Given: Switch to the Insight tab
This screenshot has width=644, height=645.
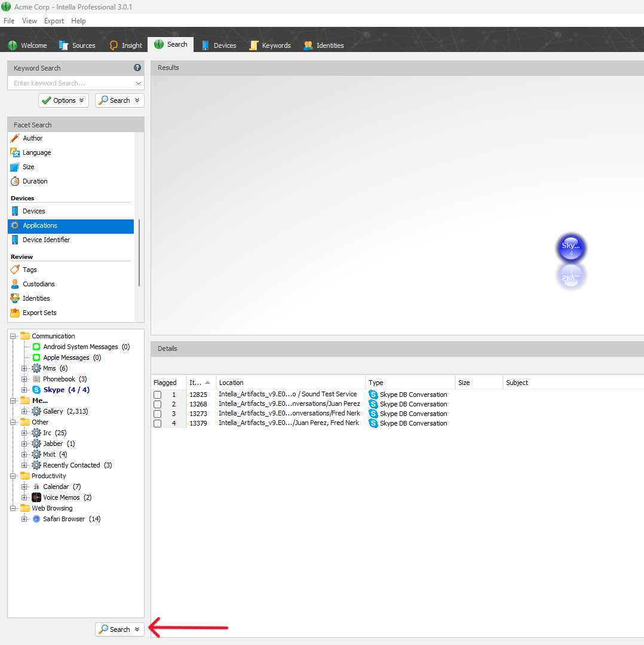Looking at the screenshot, I should tap(125, 45).
